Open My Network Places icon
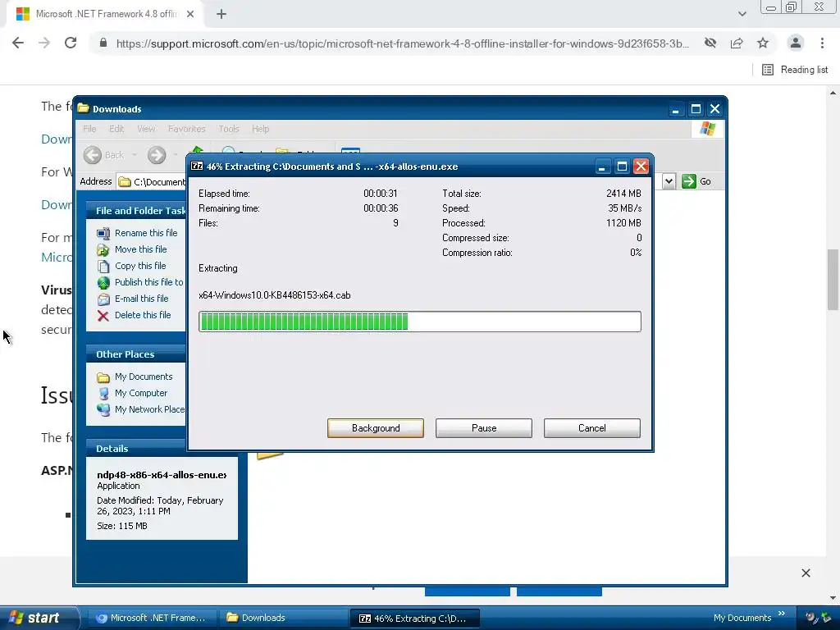This screenshot has width=840, height=630. coord(103,410)
